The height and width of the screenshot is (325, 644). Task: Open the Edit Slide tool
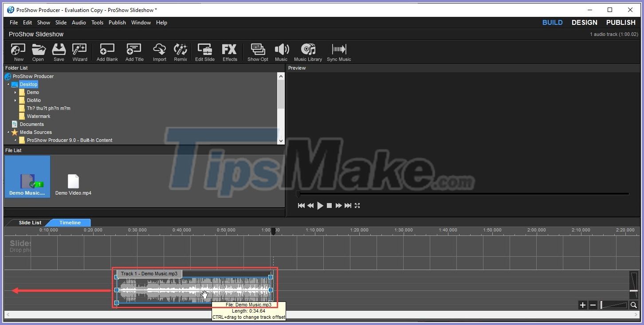point(204,52)
